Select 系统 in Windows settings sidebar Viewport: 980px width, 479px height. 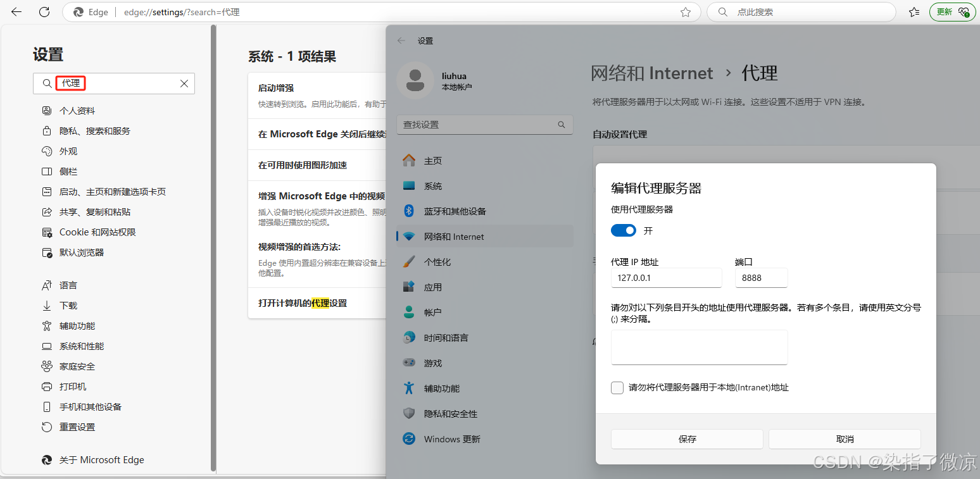(x=485, y=186)
